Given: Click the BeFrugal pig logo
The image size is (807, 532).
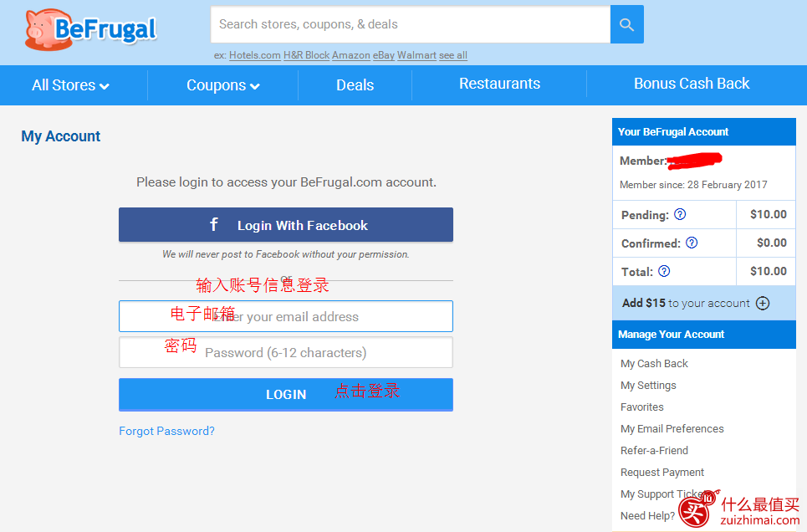Looking at the screenshot, I should pos(90,30).
